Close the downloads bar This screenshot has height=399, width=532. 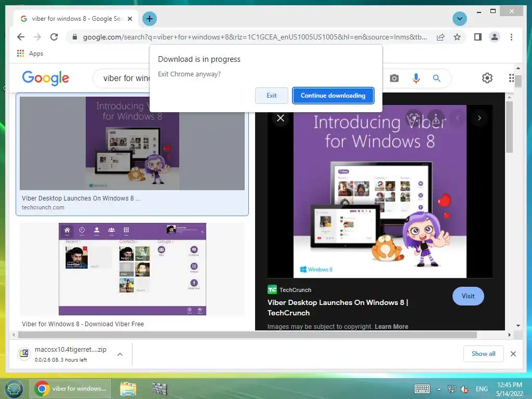[x=513, y=354]
